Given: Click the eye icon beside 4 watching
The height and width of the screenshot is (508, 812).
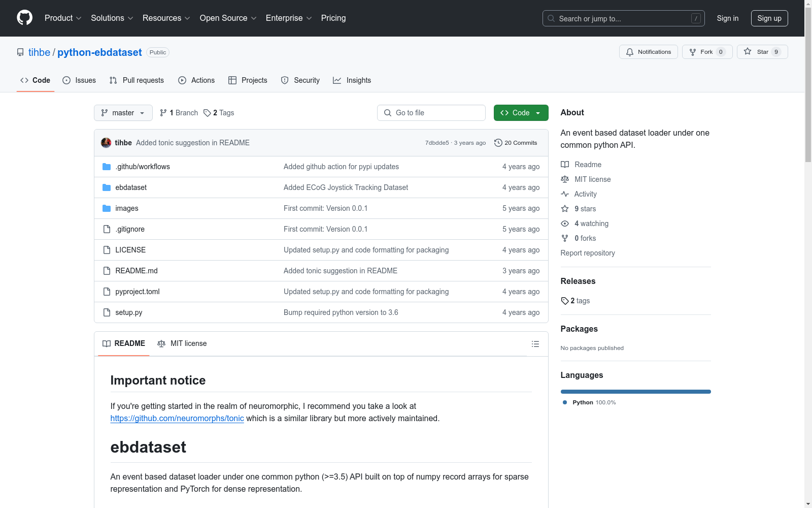Looking at the screenshot, I should [565, 224].
